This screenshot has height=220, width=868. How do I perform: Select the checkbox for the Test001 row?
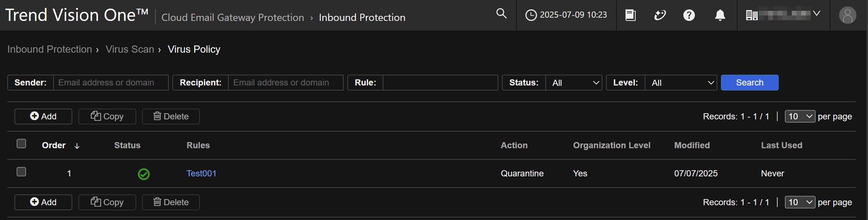(x=21, y=172)
